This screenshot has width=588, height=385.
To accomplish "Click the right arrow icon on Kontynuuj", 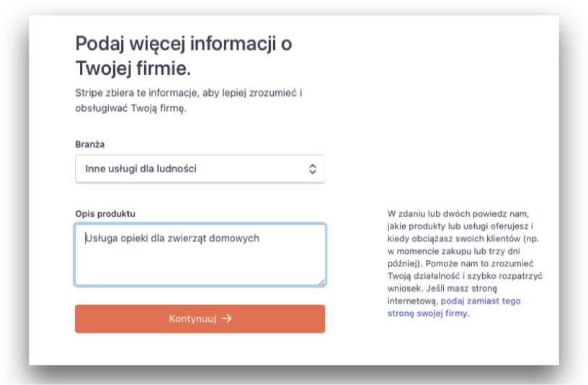I will point(227,319).
